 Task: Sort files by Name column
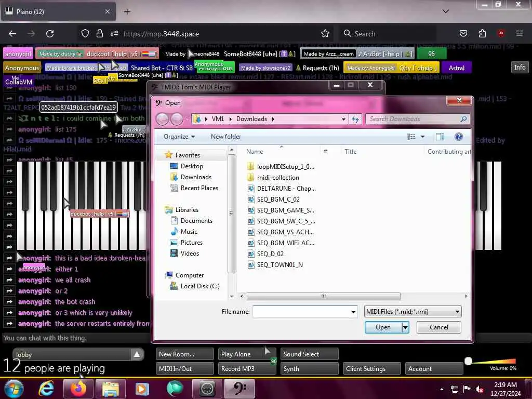(x=255, y=152)
